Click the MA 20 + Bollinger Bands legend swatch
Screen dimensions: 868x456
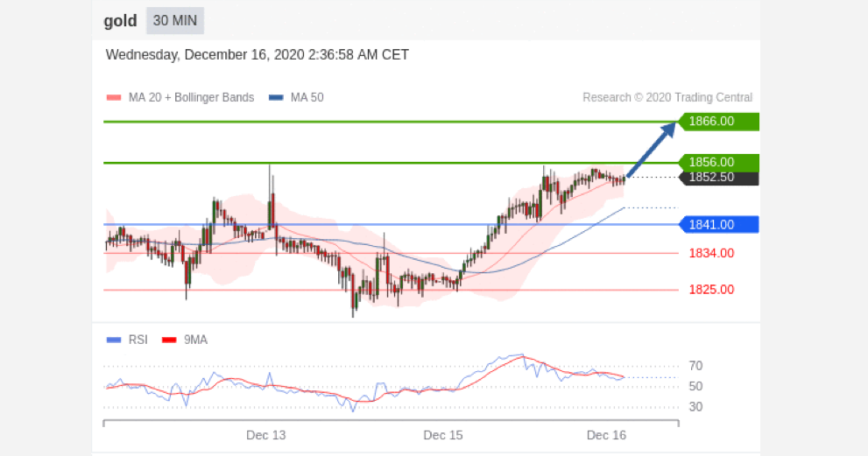(x=114, y=98)
